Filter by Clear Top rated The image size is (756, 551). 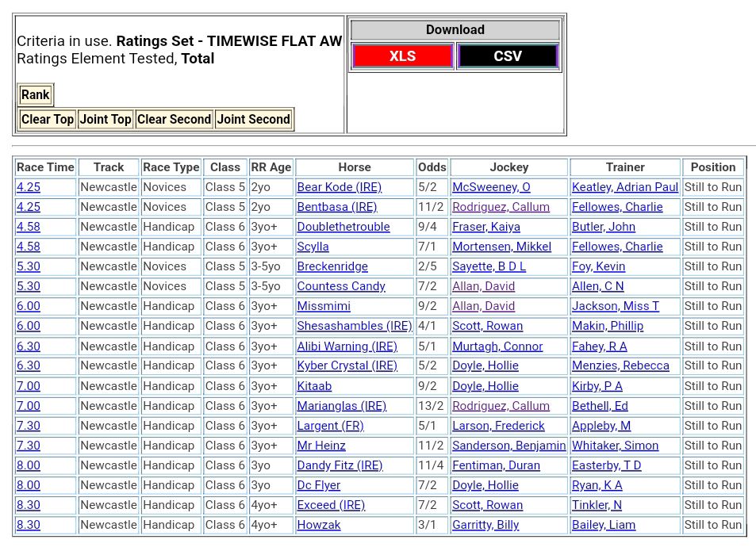(48, 120)
